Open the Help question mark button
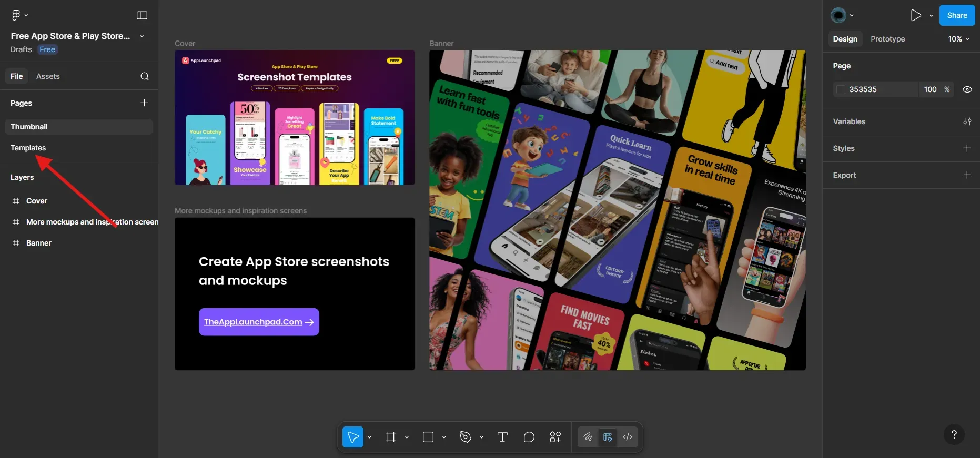 954,434
